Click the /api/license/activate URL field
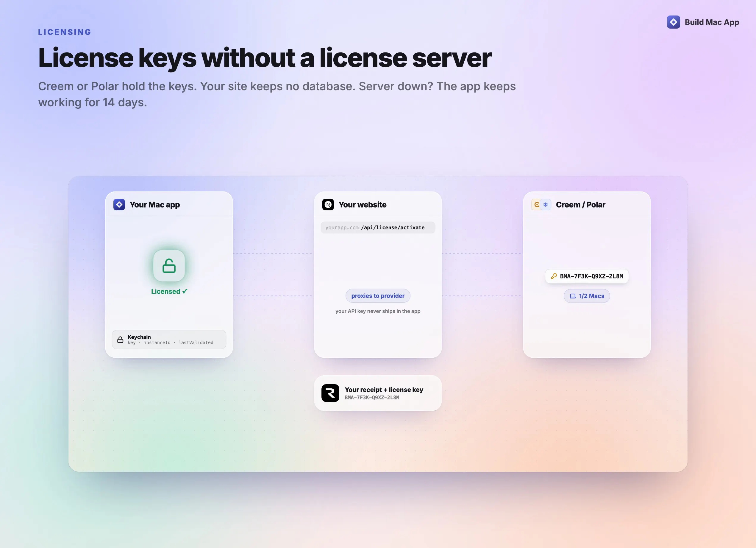 pyautogui.click(x=378, y=228)
